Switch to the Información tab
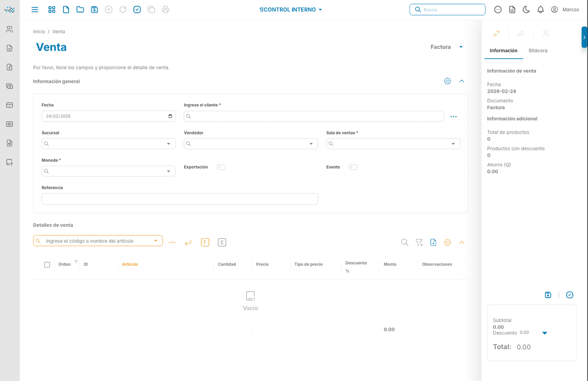The image size is (588, 381). tap(503, 51)
